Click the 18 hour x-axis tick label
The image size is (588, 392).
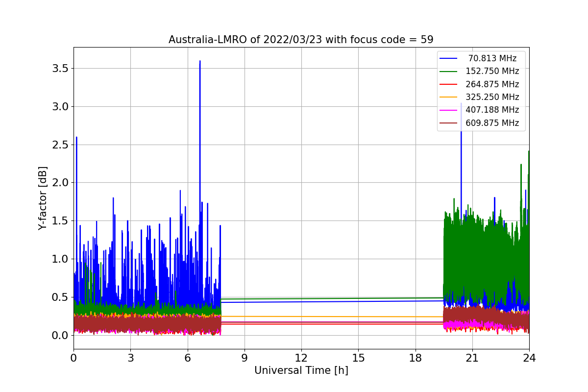pyautogui.click(x=415, y=358)
